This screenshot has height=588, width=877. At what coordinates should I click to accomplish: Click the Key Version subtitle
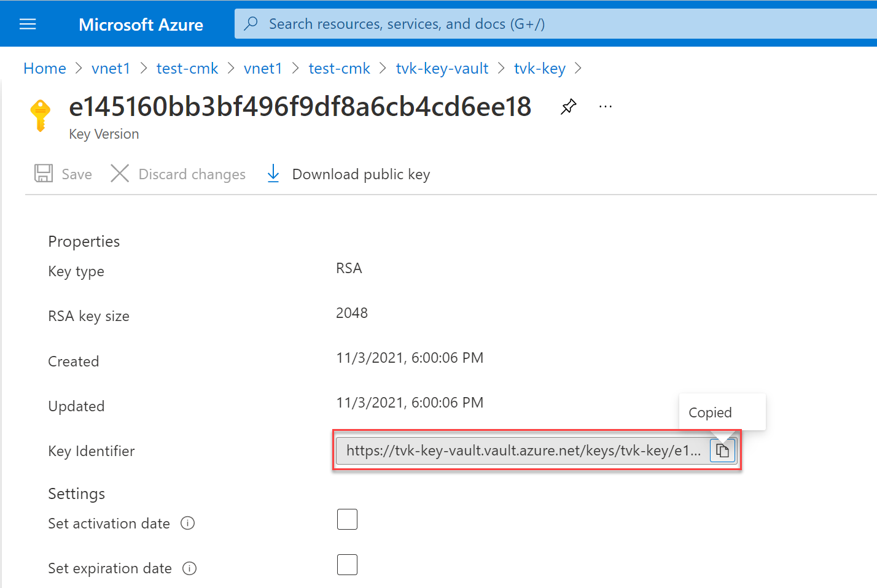point(104,134)
